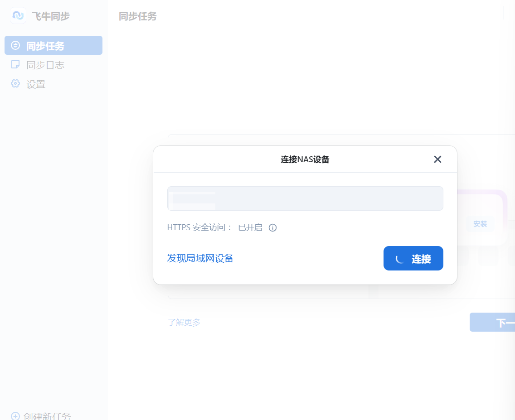Image resolution: width=515 pixels, height=420 pixels.
Task: Open the 了解更多 link
Action: coord(184,322)
